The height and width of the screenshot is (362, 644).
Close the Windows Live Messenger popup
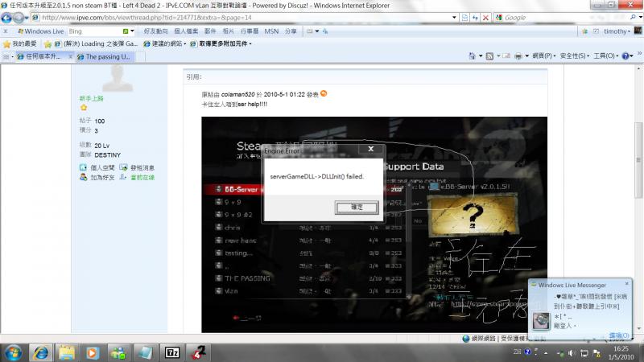pos(627,284)
